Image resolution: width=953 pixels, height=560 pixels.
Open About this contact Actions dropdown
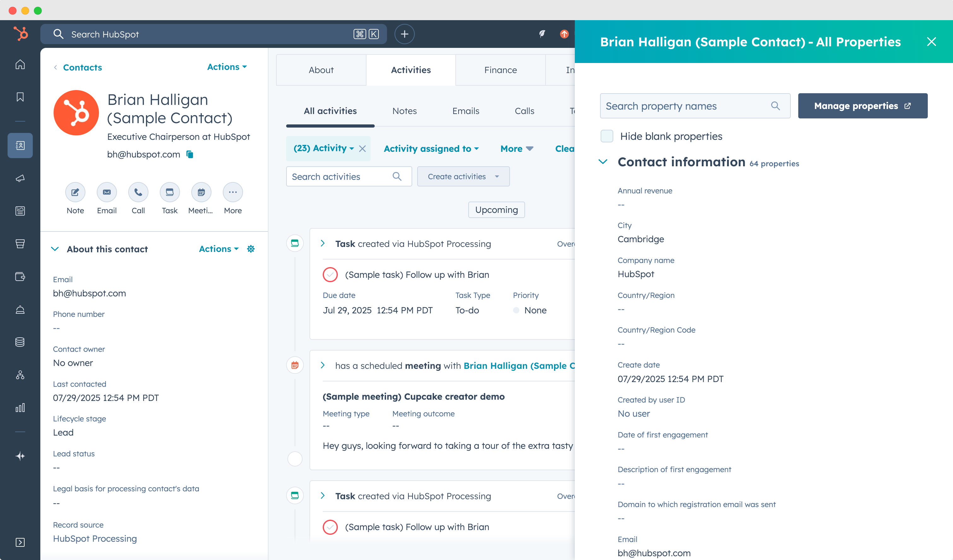pyautogui.click(x=219, y=249)
